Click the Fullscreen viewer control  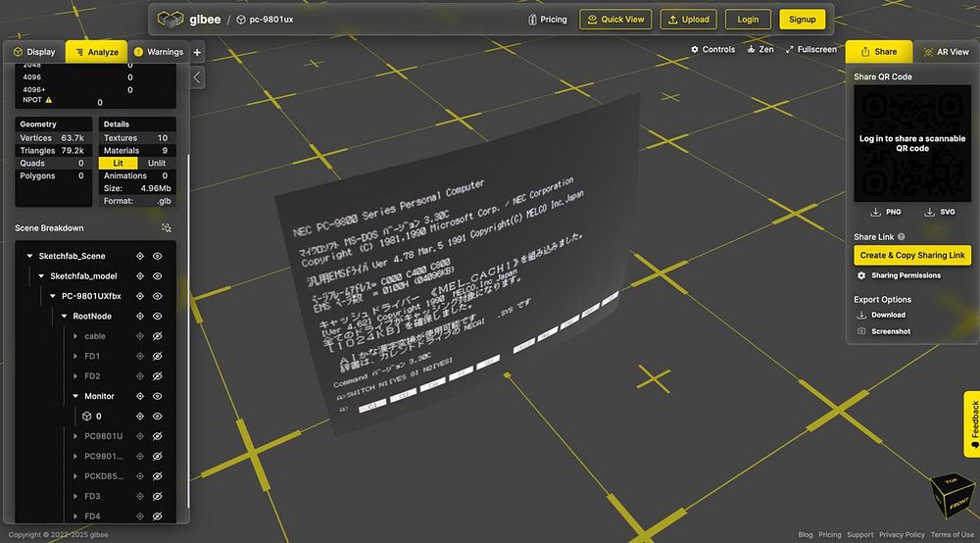pos(810,49)
